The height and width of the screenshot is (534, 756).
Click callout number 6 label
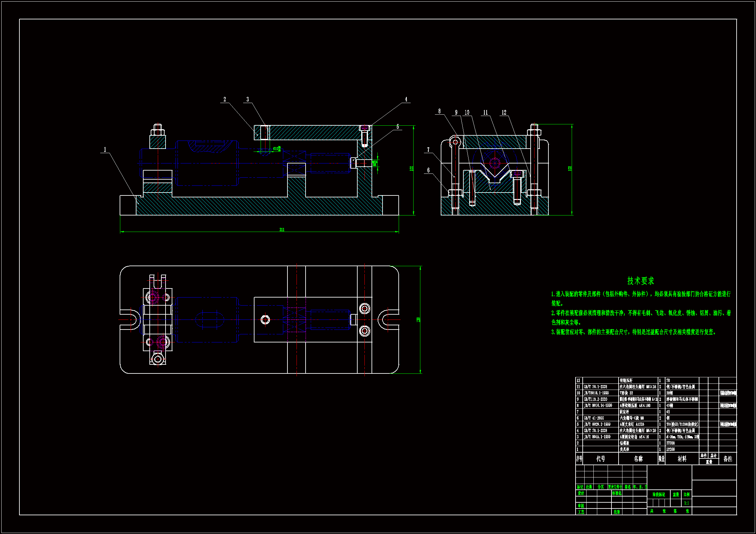(428, 171)
